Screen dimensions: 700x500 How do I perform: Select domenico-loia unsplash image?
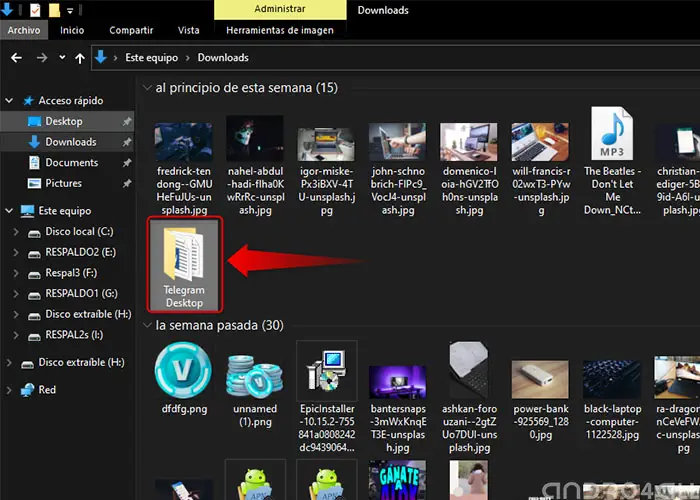tap(469, 169)
